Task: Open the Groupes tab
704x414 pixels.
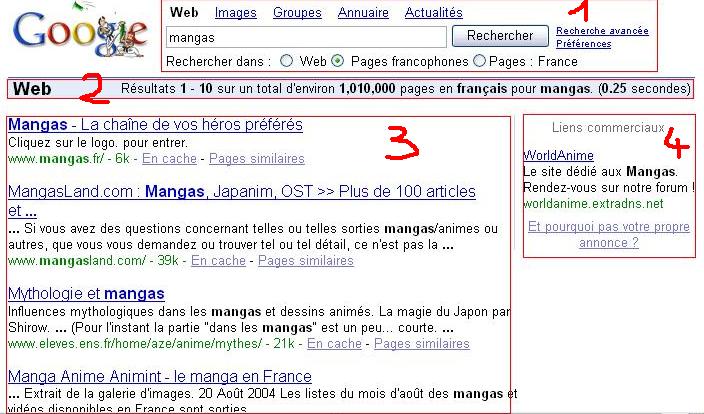Action: (x=297, y=13)
